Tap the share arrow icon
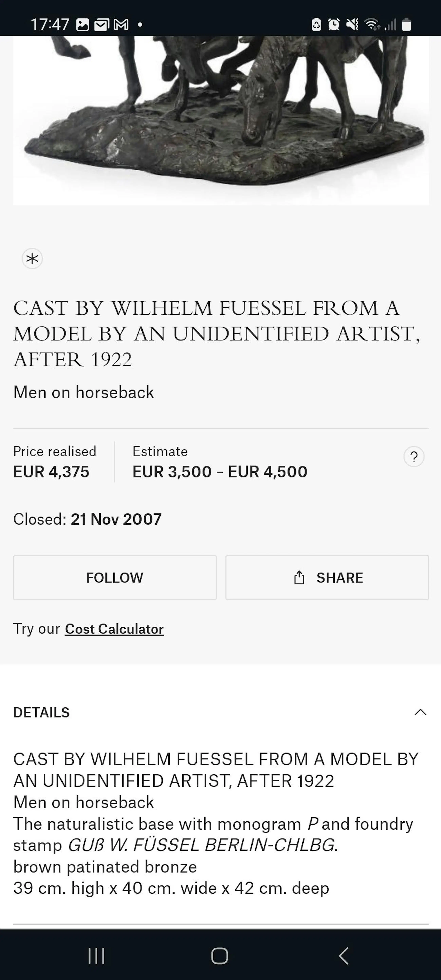Image resolution: width=441 pixels, height=980 pixels. pos(299,578)
